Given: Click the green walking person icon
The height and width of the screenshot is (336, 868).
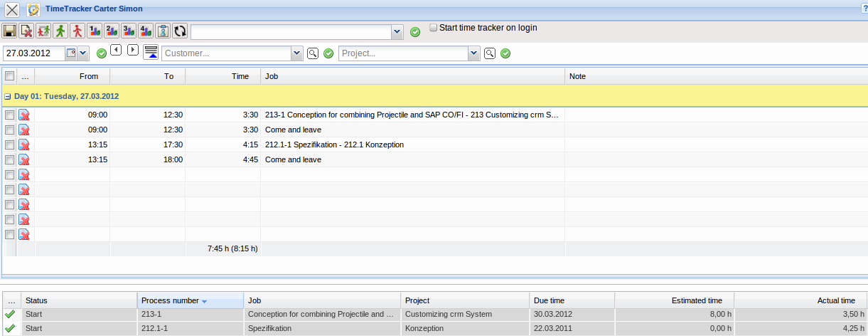Looking at the screenshot, I should coord(60,31).
